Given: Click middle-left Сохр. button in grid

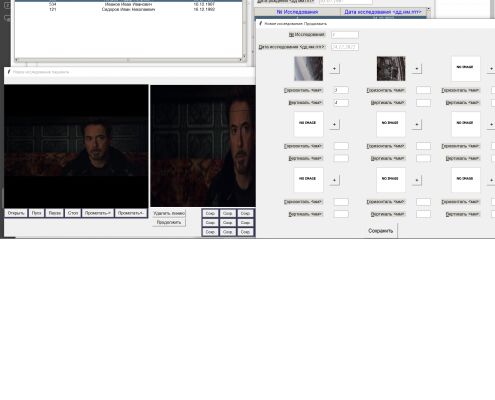Looking at the screenshot, I should (210, 222).
